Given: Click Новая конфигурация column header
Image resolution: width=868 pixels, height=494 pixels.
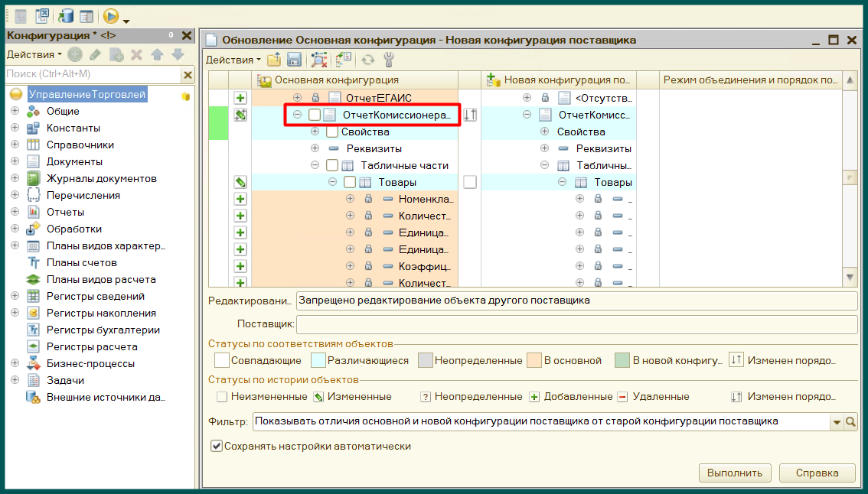Looking at the screenshot, I should (x=559, y=80).
